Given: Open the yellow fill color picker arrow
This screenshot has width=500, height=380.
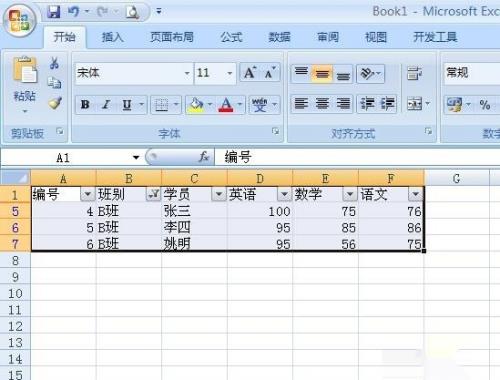Looking at the screenshot, I should (x=210, y=105).
